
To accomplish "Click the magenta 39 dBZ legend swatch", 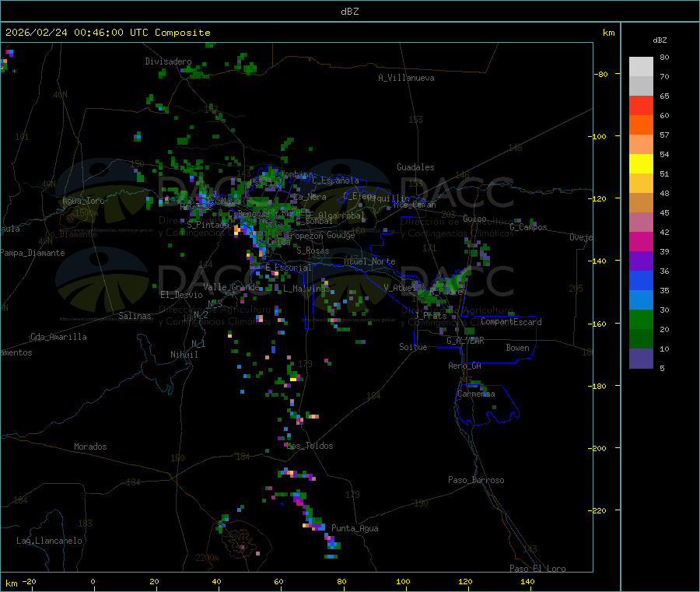I will pos(641,241).
